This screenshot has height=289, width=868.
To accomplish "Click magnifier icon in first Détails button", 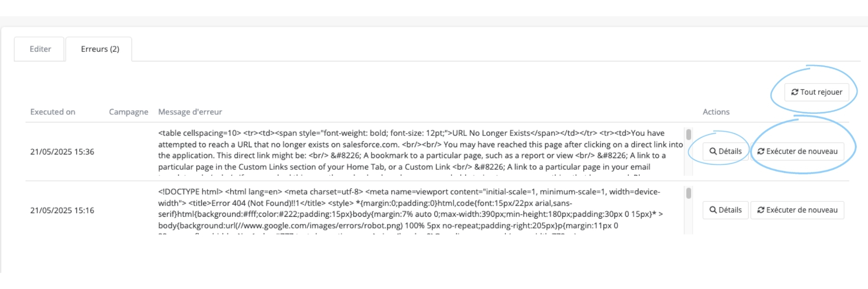I will coord(713,151).
